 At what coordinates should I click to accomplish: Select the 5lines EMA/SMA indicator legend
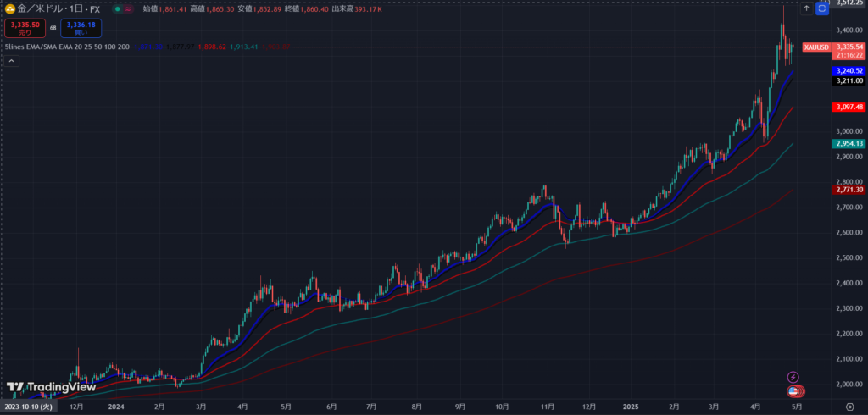[x=67, y=47]
